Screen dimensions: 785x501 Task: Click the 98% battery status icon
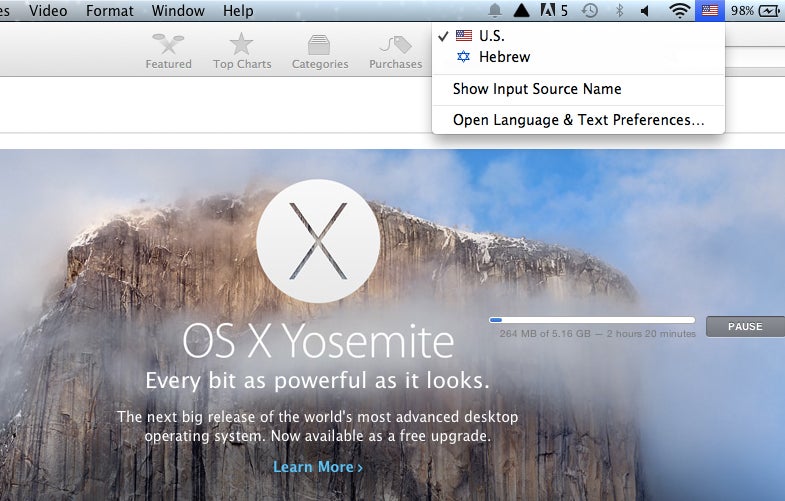tap(754, 11)
